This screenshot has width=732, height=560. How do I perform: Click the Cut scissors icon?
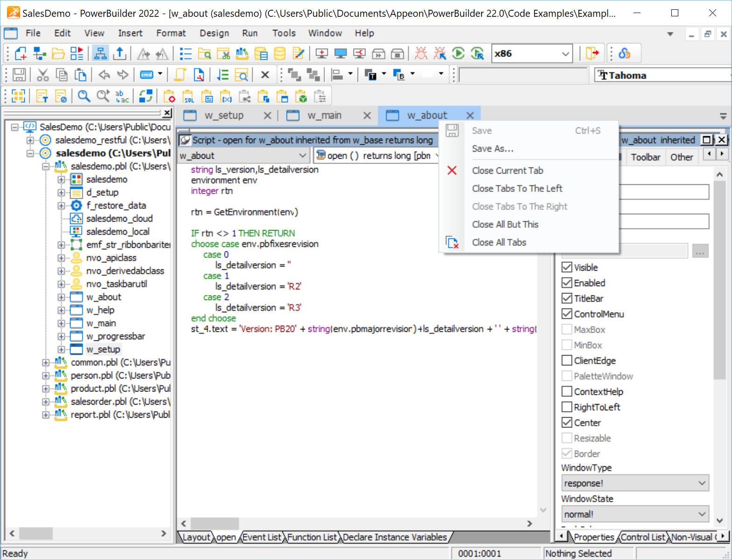tap(43, 75)
